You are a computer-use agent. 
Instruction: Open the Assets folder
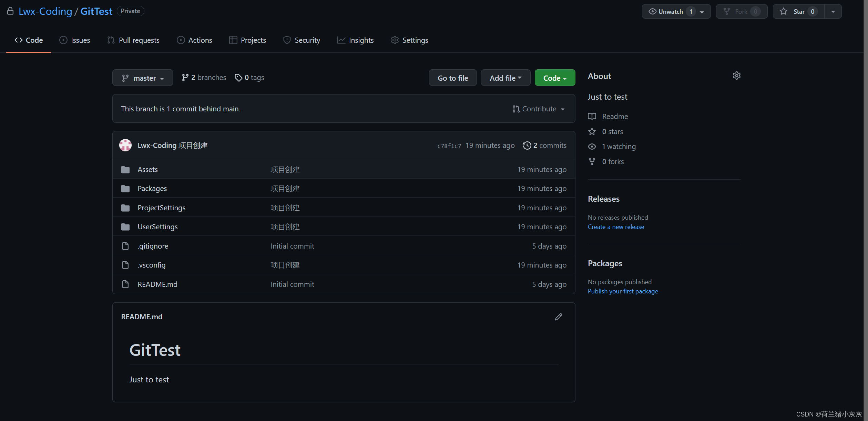point(147,169)
